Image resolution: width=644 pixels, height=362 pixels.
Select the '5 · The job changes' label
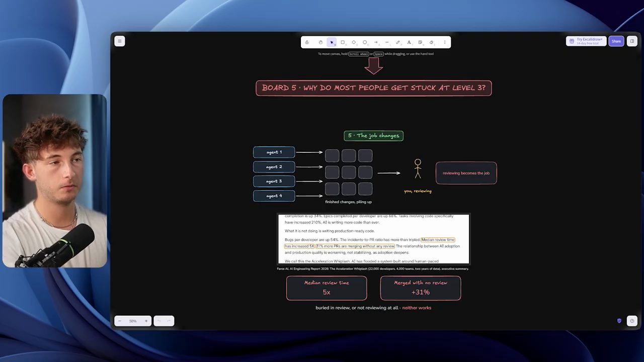pos(373,136)
